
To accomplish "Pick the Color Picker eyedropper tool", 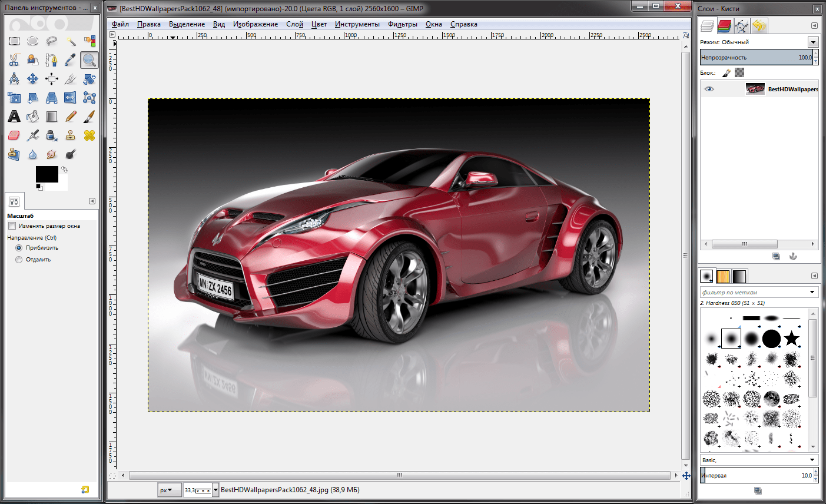I will [71, 59].
